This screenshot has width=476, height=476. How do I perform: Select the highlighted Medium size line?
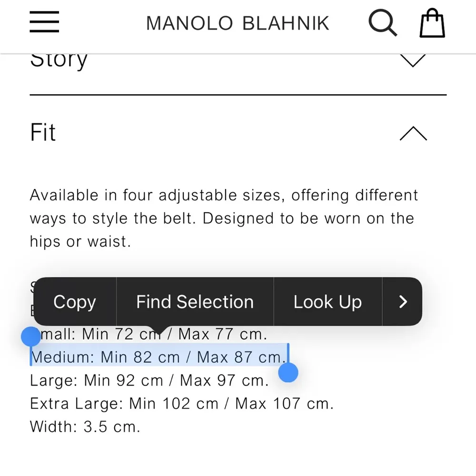(159, 357)
